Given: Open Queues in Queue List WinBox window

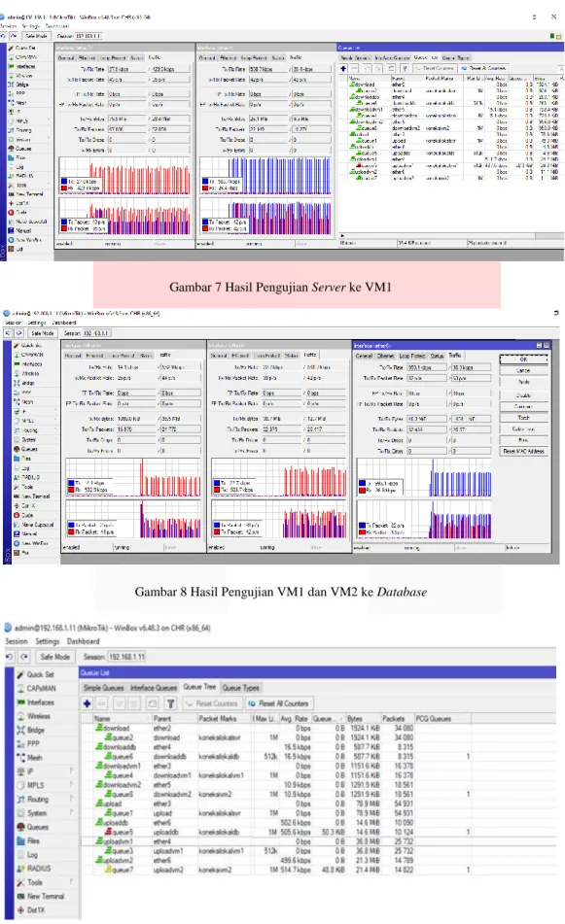Looking at the screenshot, I should 32,827.
